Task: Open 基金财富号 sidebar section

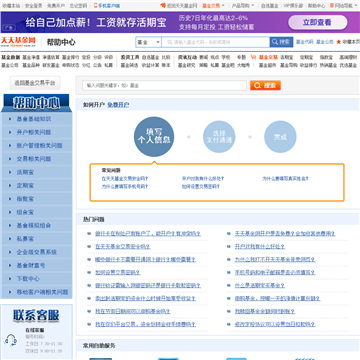Action: coord(36,265)
